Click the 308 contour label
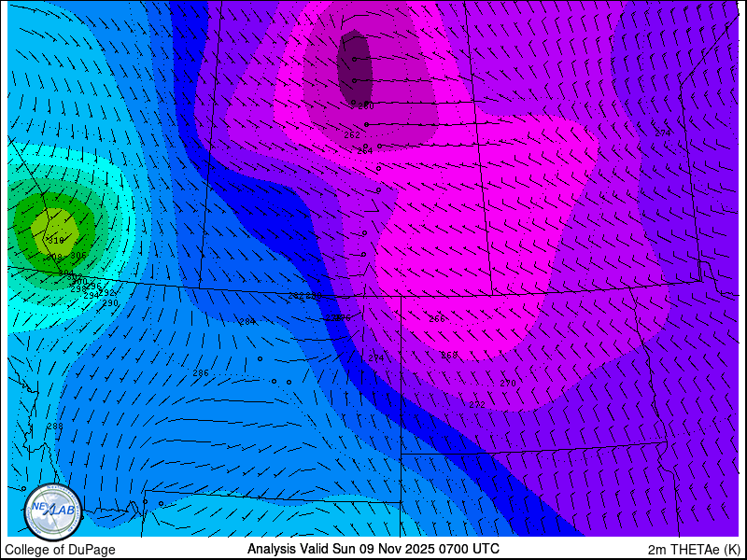747x560 pixels. tap(55, 258)
